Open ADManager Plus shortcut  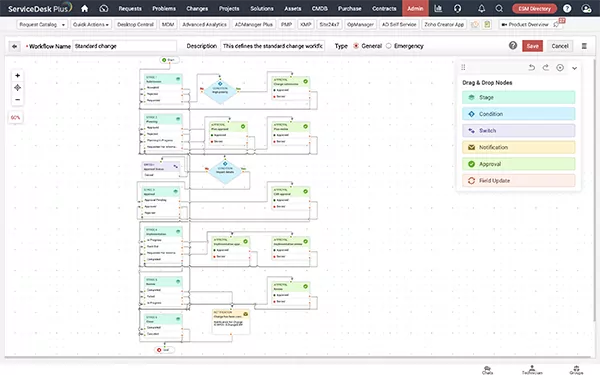point(254,24)
